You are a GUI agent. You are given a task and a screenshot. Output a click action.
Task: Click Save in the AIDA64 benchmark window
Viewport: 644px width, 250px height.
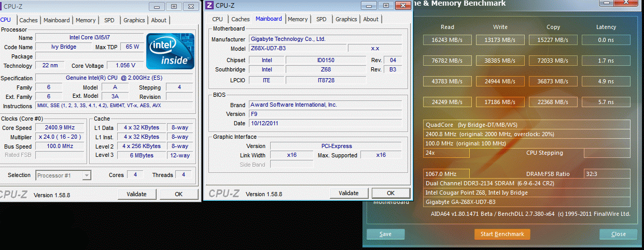click(x=385, y=234)
